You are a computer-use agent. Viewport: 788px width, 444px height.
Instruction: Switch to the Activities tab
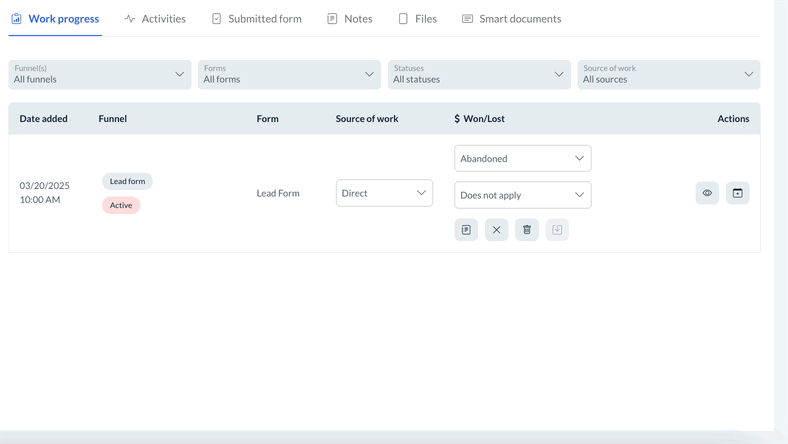click(x=155, y=19)
